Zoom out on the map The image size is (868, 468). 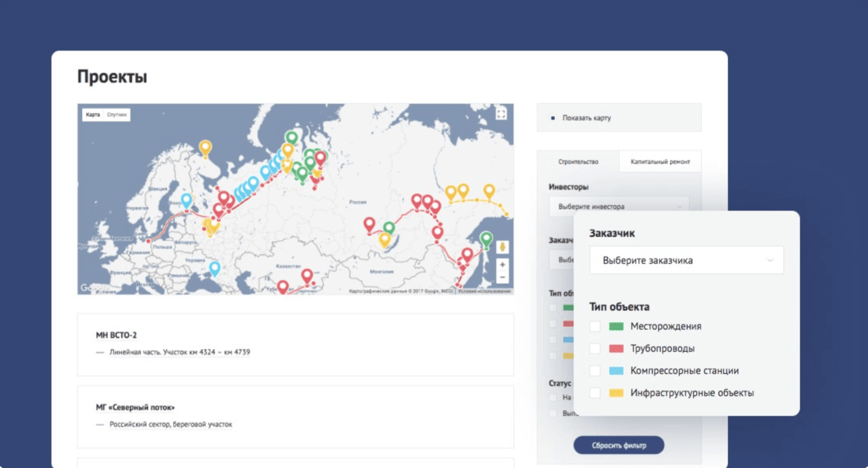pyautogui.click(x=502, y=277)
